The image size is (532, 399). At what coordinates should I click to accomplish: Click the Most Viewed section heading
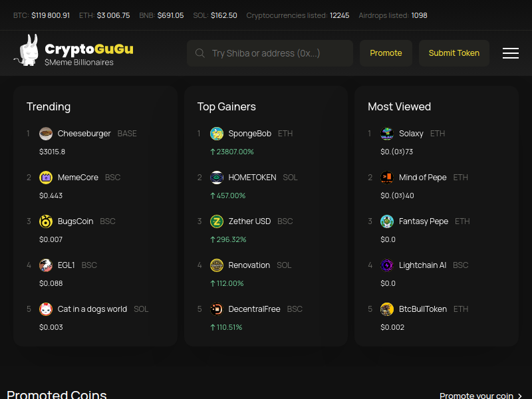point(400,106)
